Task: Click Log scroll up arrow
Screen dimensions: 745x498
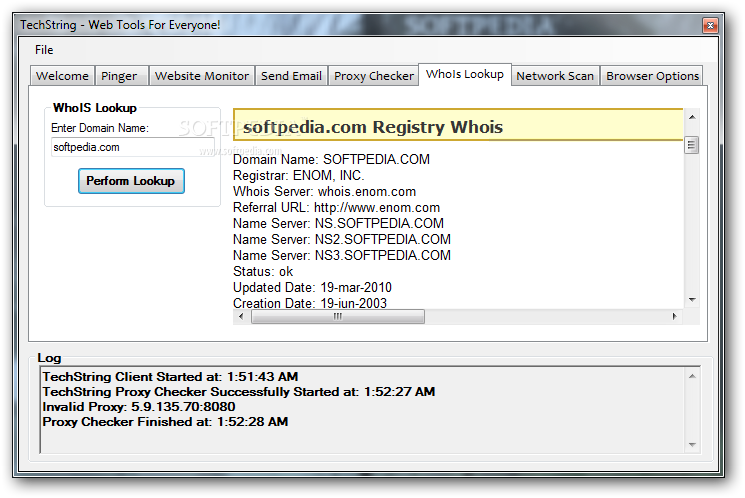Action: [692, 376]
